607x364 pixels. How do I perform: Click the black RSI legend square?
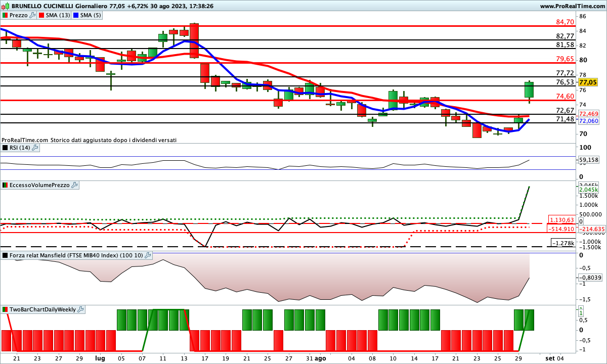click(x=5, y=148)
